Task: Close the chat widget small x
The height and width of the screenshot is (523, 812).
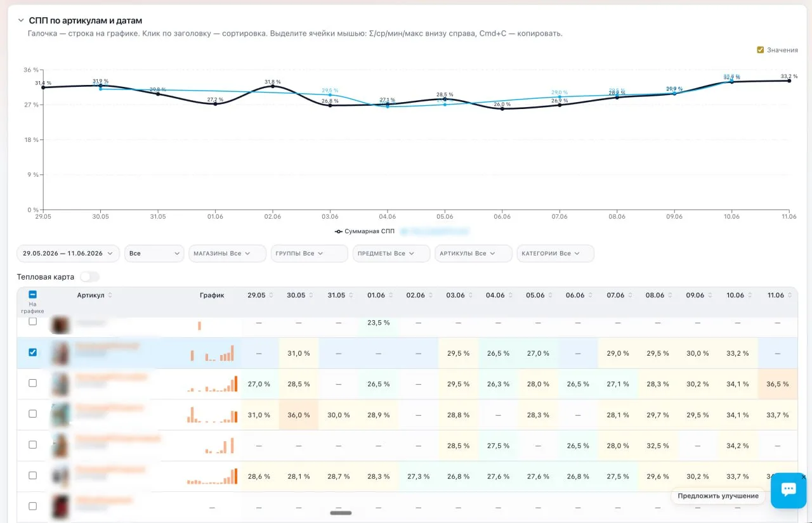Action: (803, 477)
